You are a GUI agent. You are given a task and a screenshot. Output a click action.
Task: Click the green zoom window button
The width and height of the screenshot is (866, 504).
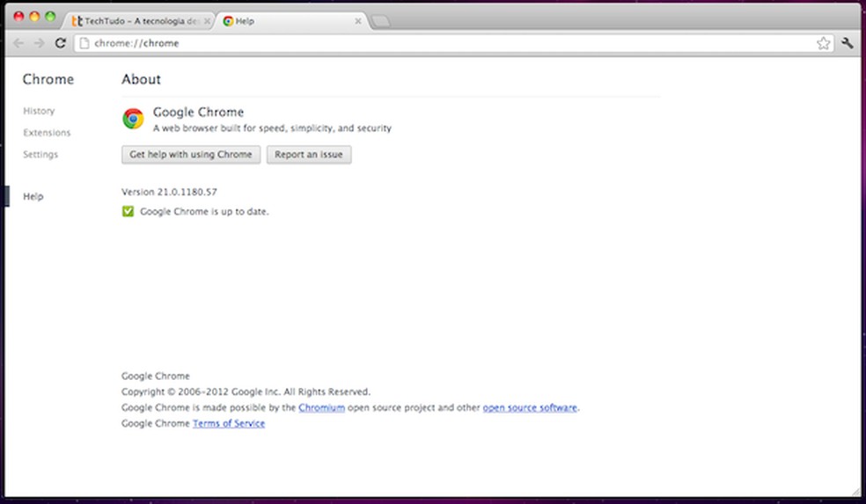point(50,17)
